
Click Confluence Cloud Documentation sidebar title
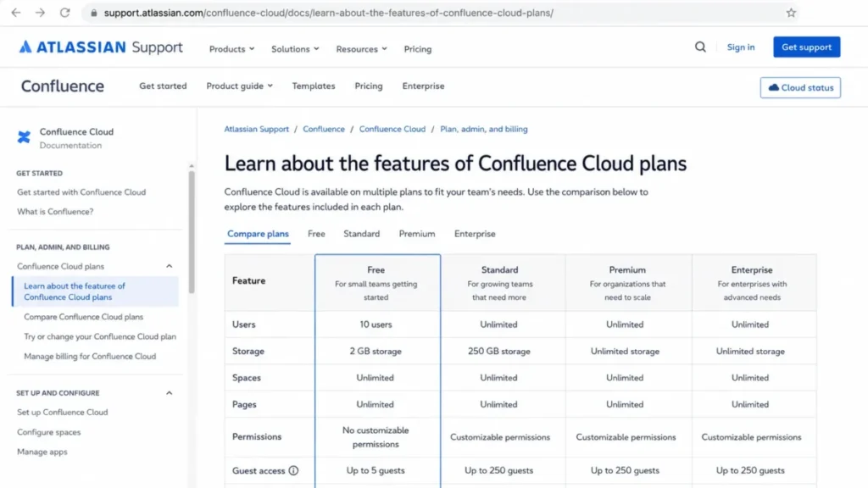pos(76,138)
